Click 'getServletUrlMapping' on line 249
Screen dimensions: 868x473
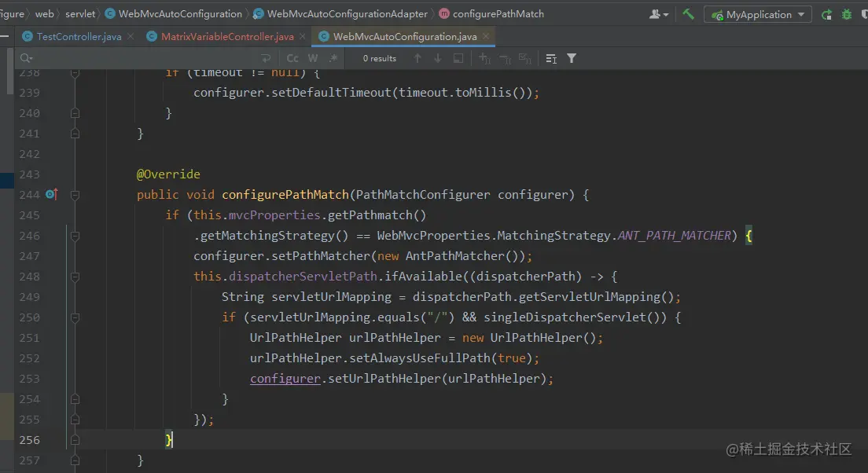click(x=590, y=297)
